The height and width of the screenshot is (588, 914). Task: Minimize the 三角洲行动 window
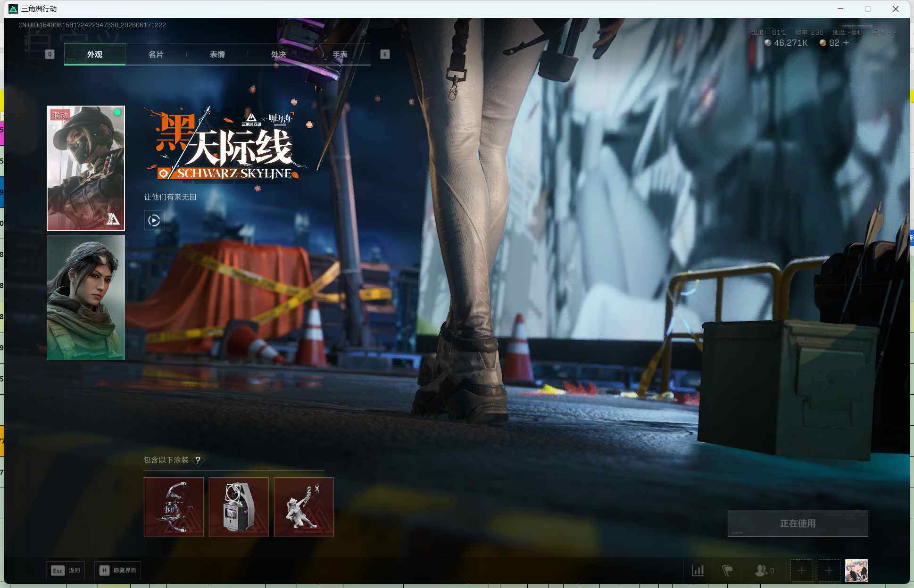(840, 8)
